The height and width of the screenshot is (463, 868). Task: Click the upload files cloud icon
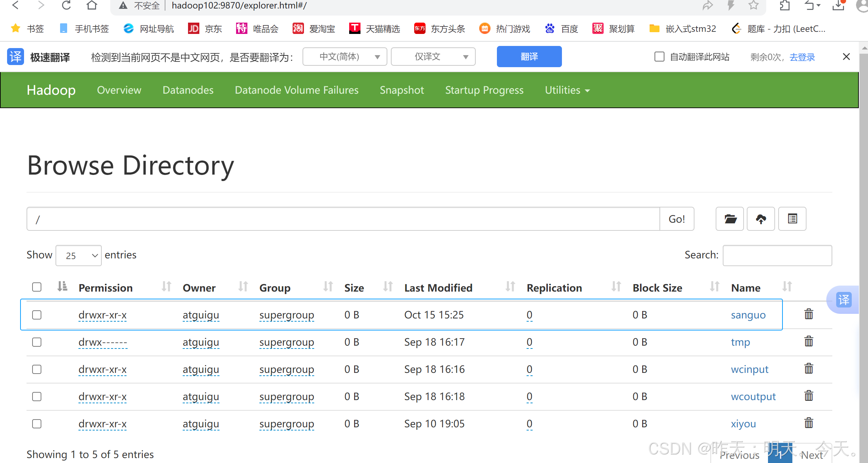point(761,219)
